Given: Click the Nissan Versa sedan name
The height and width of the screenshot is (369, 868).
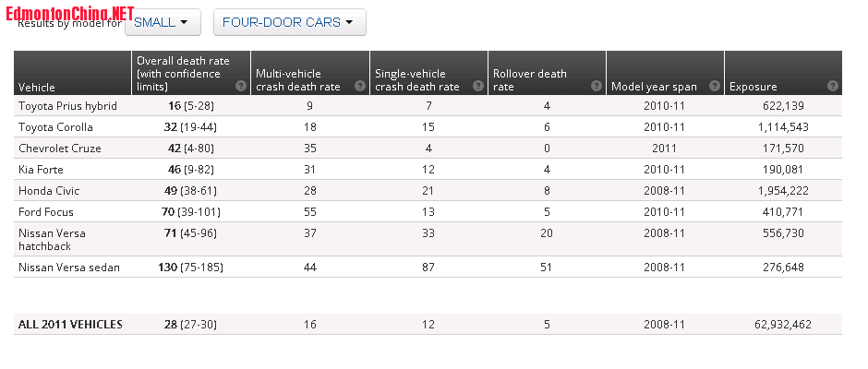Looking at the screenshot, I should point(70,267).
